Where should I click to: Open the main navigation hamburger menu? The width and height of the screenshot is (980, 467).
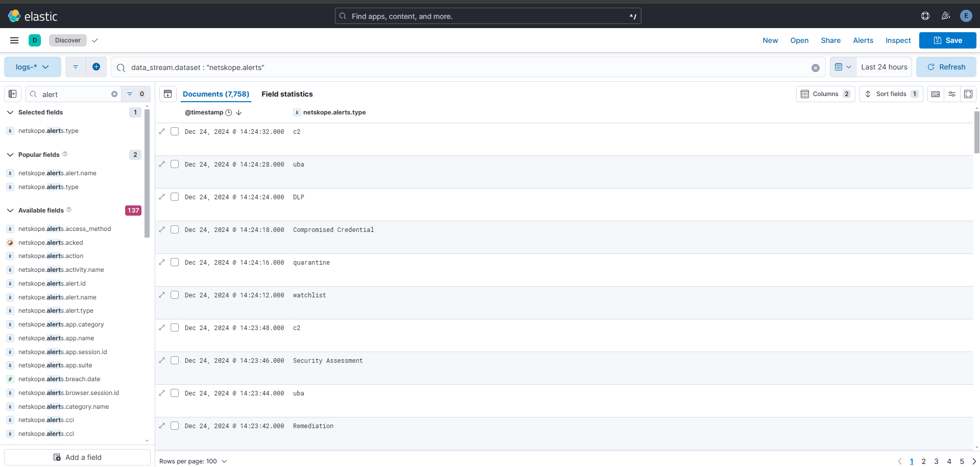[14, 40]
